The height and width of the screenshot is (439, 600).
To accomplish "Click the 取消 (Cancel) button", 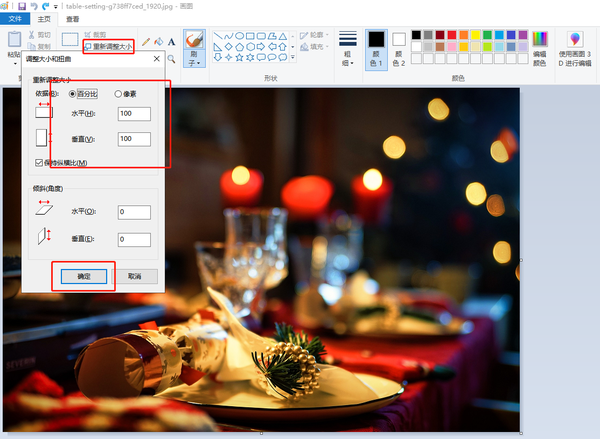I will tap(134, 276).
